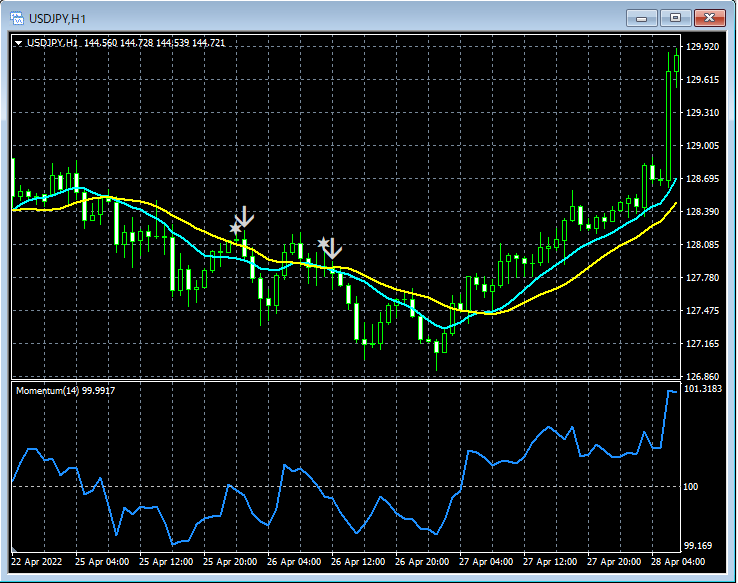Click the USDJPY,H1 window title text

coord(57,19)
